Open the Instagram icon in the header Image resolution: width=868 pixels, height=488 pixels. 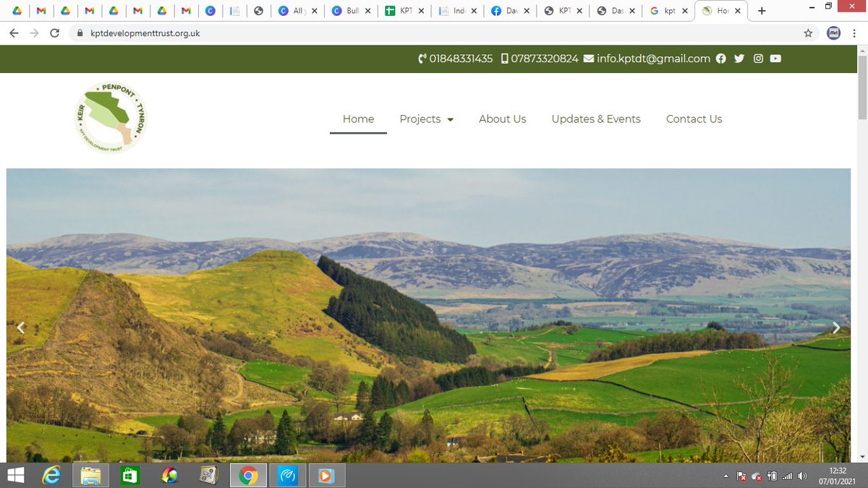pyautogui.click(x=758, y=59)
